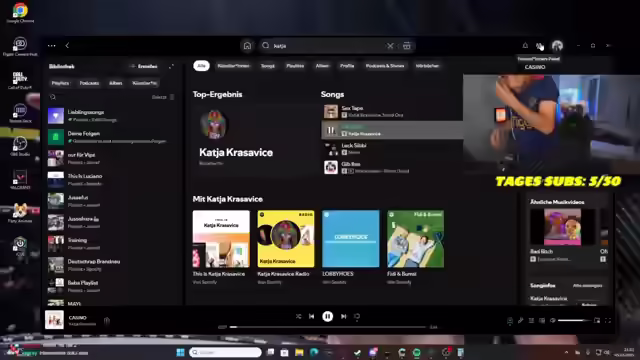Screen dimensions: 640x360
Task: Skip to previous track
Action: 311,316
